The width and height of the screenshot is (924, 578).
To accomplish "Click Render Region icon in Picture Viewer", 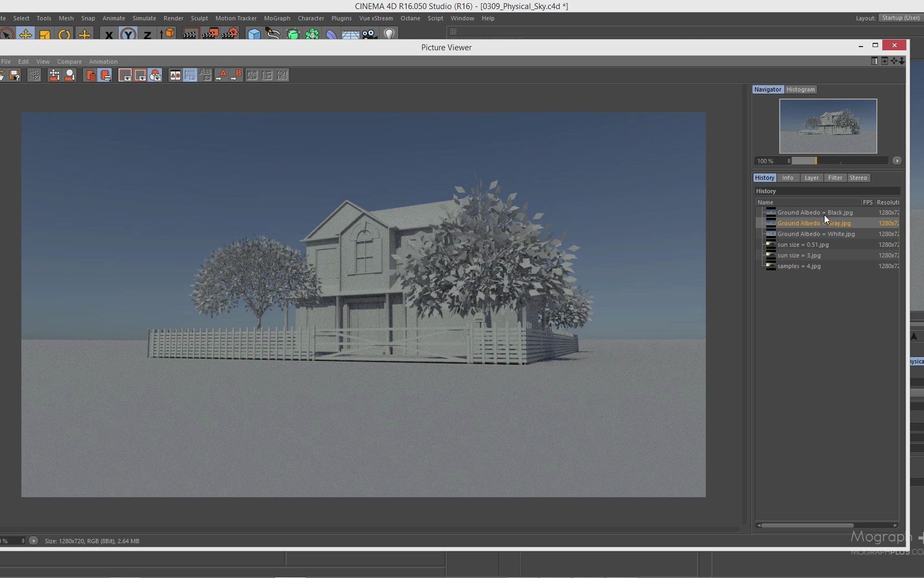I will click(55, 75).
